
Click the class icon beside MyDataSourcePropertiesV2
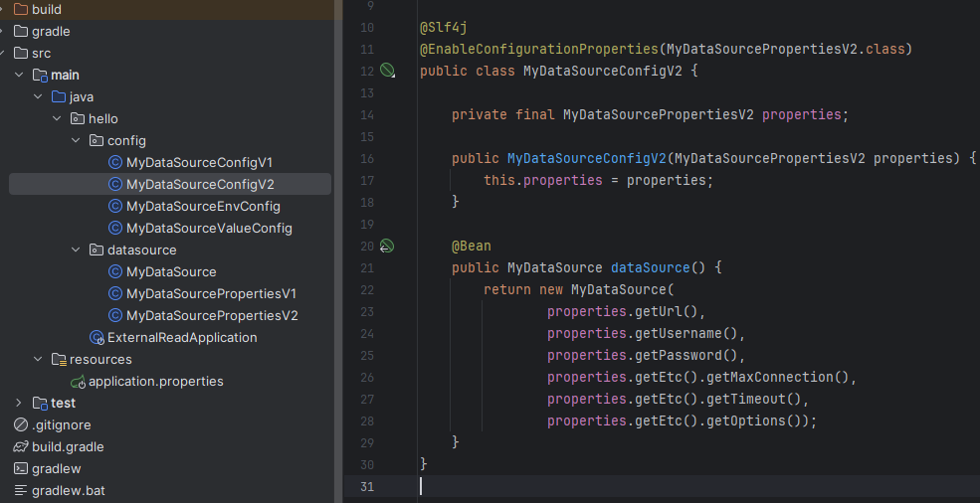[115, 315]
